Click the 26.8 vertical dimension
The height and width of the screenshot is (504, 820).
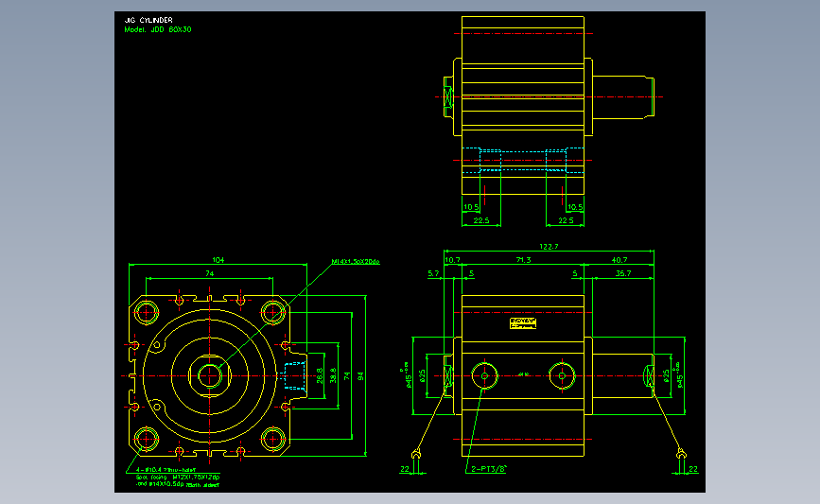tap(320, 376)
